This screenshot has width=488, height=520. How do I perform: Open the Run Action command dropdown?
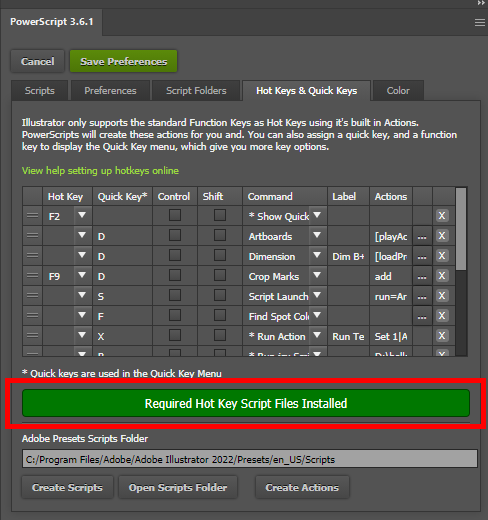click(317, 335)
